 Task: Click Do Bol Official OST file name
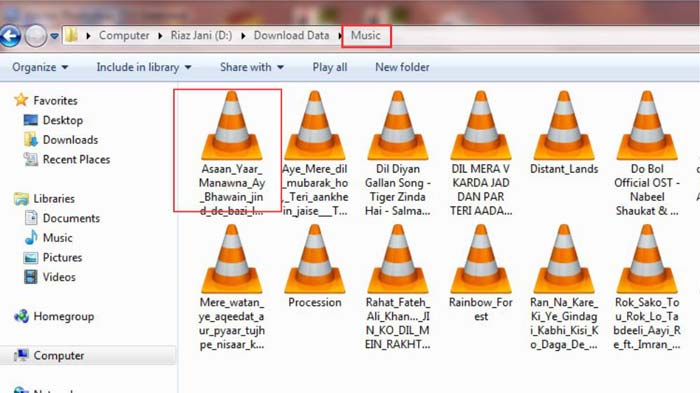coord(647,190)
